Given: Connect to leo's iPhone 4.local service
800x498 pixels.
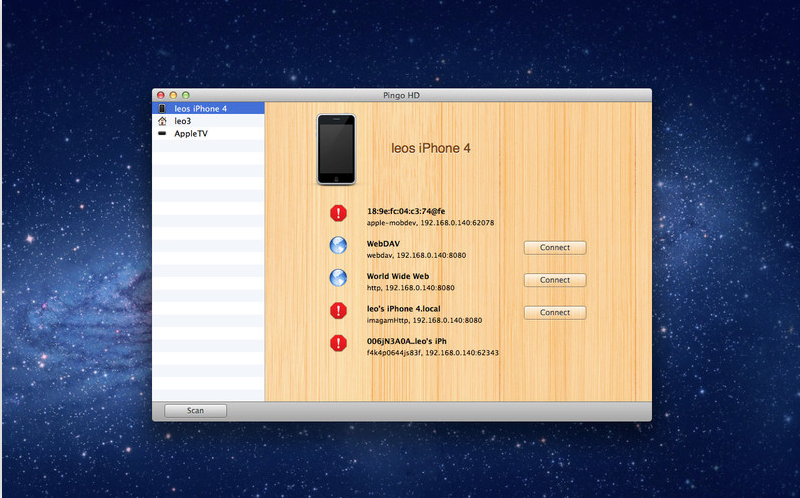Looking at the screenshot, I should coord(555,313).
